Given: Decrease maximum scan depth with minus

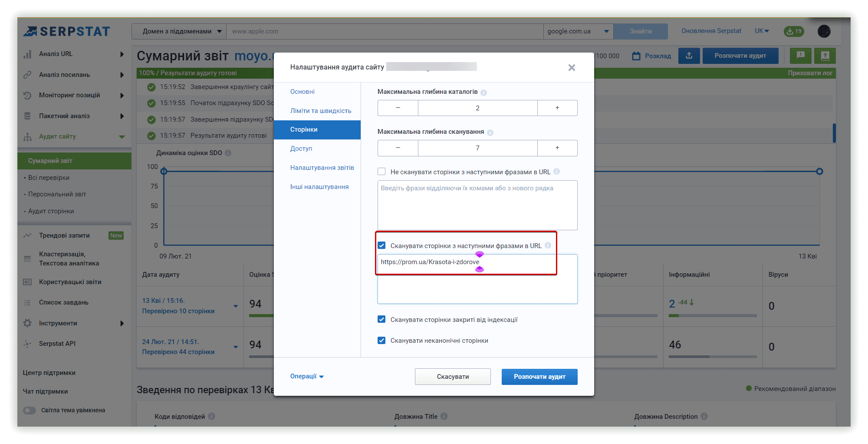Looking at the screenshot, I should (398, 148).
